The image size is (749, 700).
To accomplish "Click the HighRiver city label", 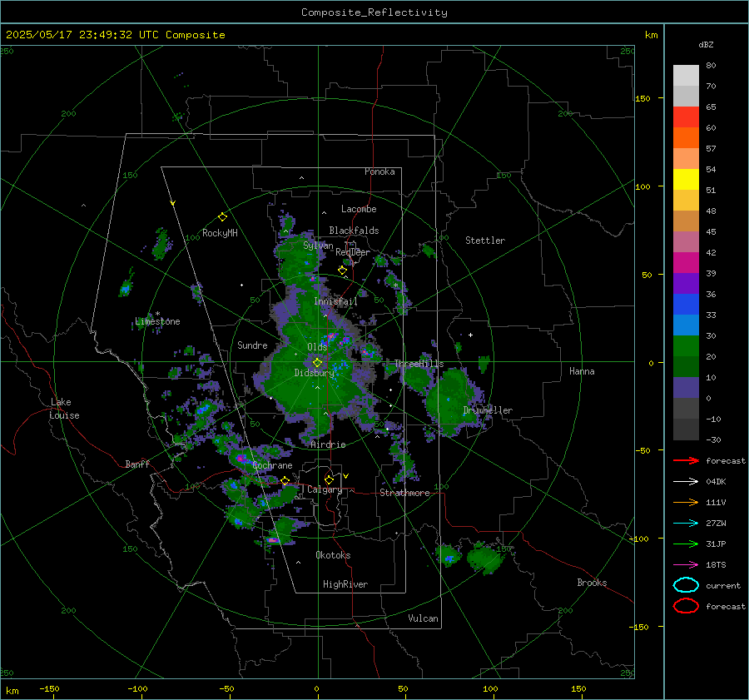I will point(345,584).
